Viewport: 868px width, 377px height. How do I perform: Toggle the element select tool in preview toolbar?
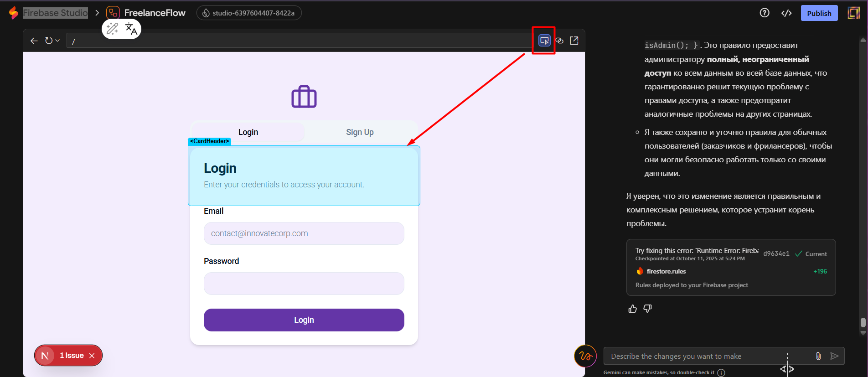tap(544, 41)
